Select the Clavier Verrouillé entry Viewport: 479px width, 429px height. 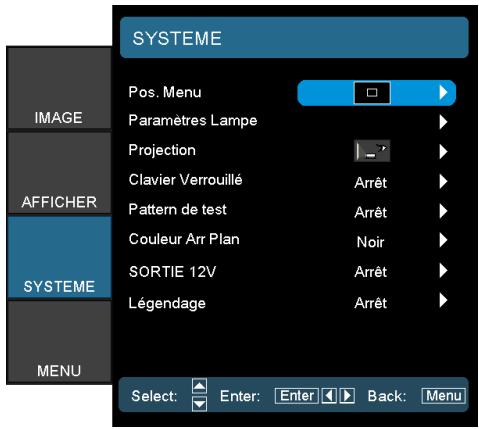(x=185, y=180)
